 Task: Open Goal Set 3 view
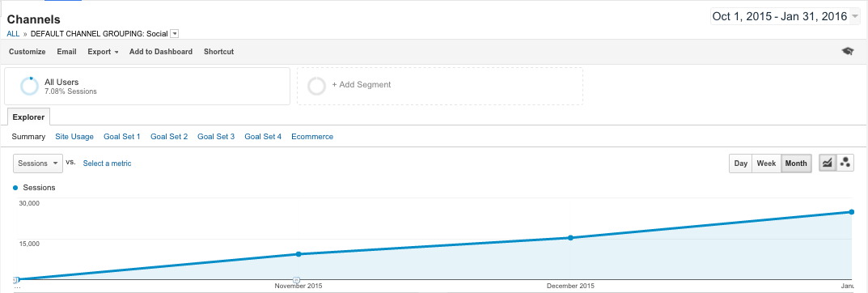(x=216, y=136)
